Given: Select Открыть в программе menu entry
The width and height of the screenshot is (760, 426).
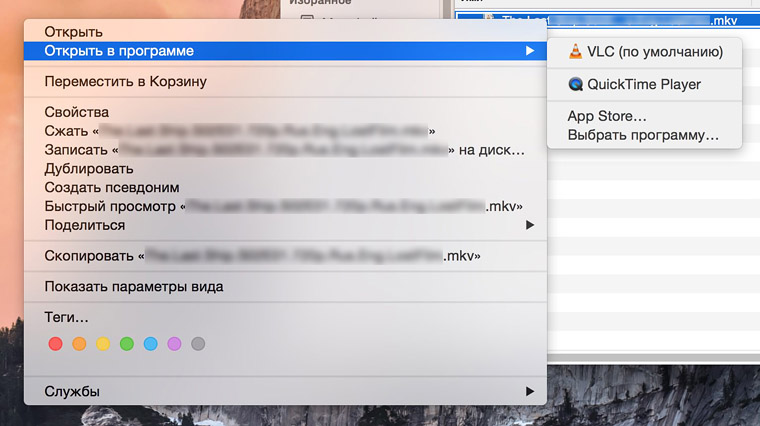Looking at the screenshot, I should point(285,51).
